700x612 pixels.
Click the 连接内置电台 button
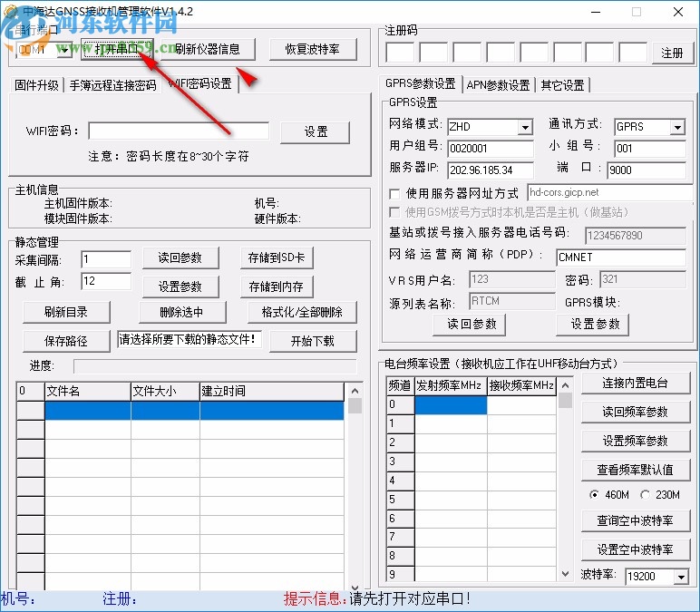click(636, 384)
